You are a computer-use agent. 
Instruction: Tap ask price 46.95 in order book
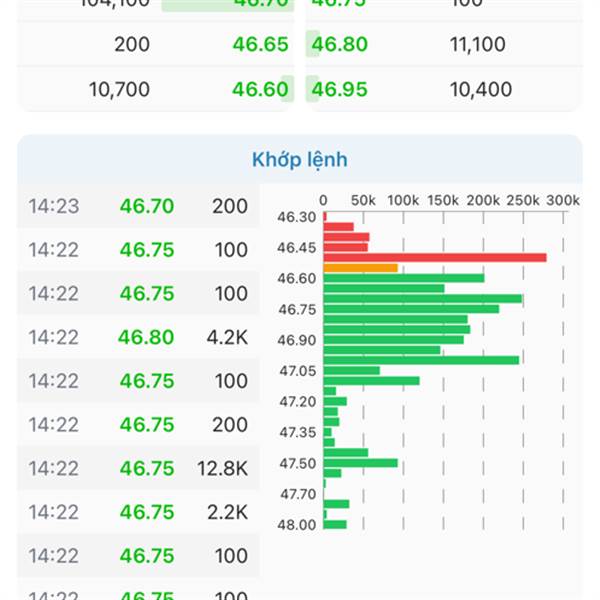pyautogui.click(x=339, y=90)
